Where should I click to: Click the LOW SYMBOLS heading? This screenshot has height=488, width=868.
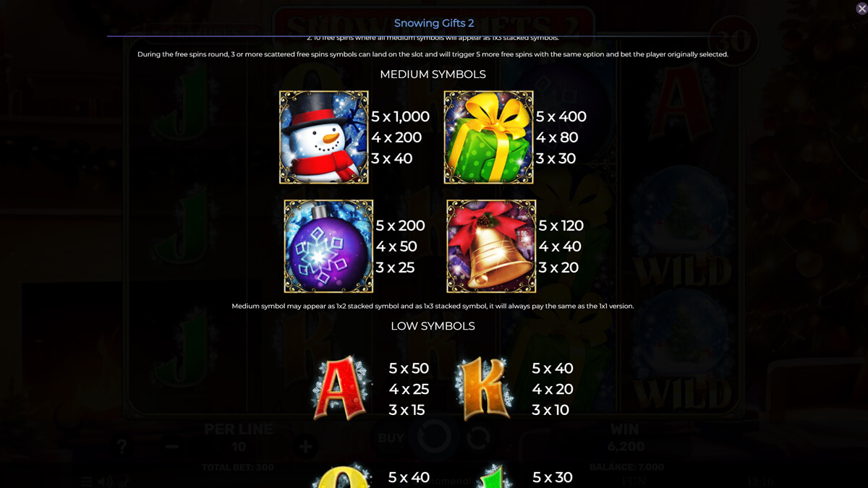(433, 326)
